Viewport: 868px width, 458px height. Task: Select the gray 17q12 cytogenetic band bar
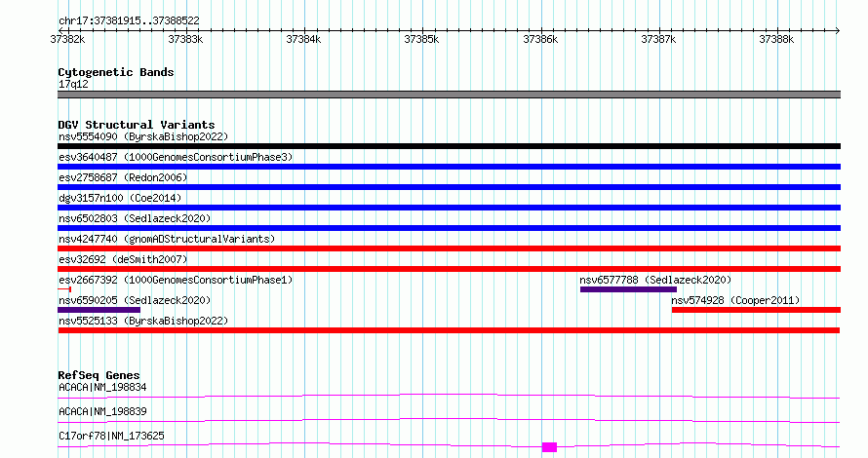click(x=449, y=95)
